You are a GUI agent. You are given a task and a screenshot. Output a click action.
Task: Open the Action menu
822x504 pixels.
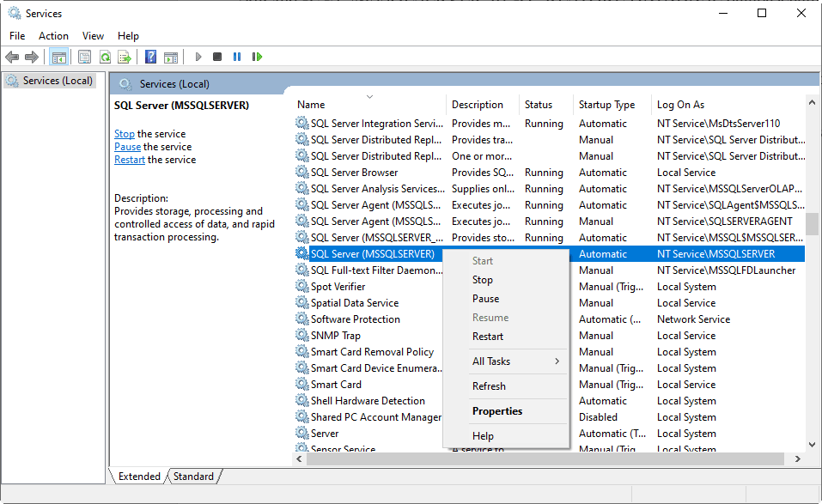[x=53, y=36]
